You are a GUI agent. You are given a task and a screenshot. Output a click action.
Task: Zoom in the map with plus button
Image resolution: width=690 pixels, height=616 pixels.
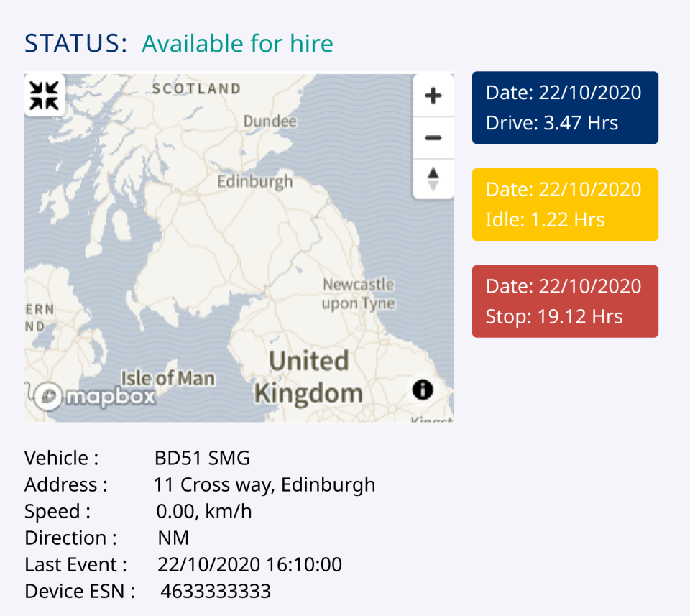click(x=433, y=96)
